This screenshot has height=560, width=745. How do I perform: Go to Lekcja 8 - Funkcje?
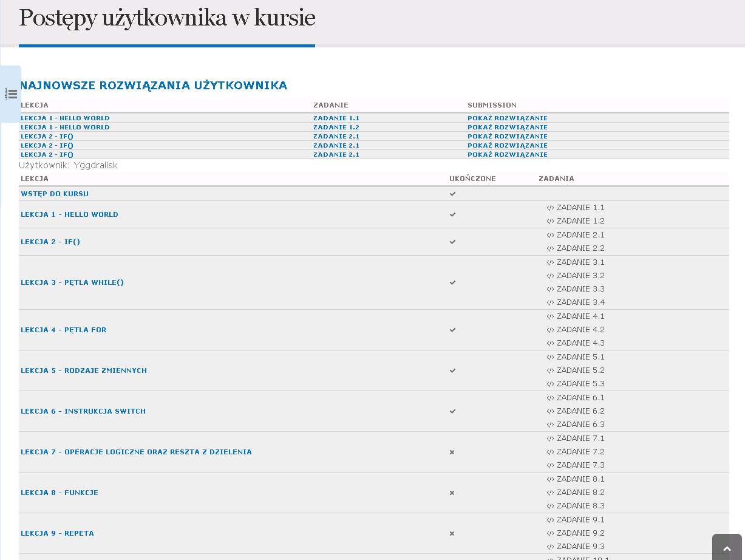pyautogui.click(x=60, y=493)
